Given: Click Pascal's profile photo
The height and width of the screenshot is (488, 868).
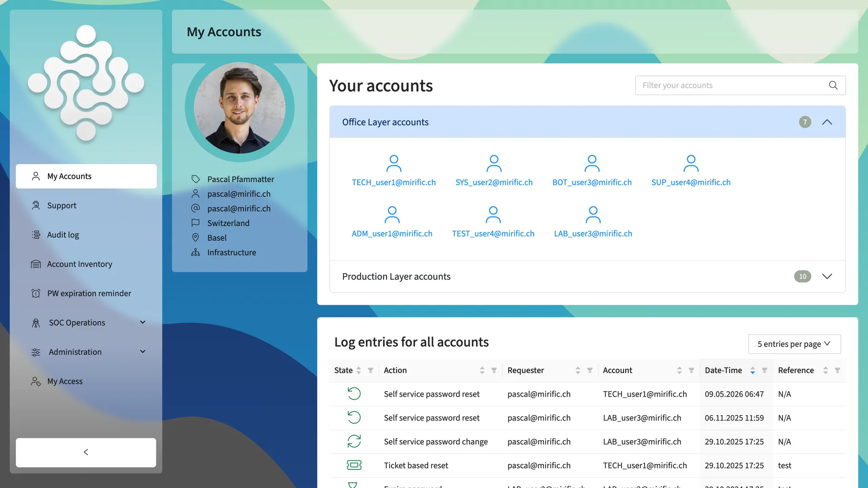Looking at the screenshot, I should pyautogui.click(x=240, y=108).
